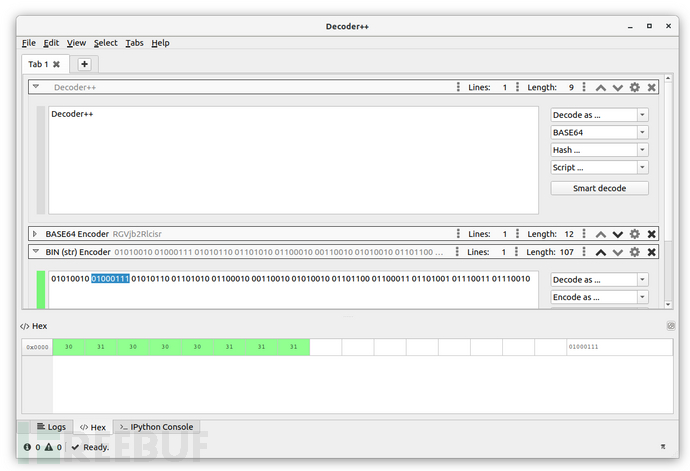
Task: Open the Edit menu
Action: pyautogui.click(x=51, y=43)
